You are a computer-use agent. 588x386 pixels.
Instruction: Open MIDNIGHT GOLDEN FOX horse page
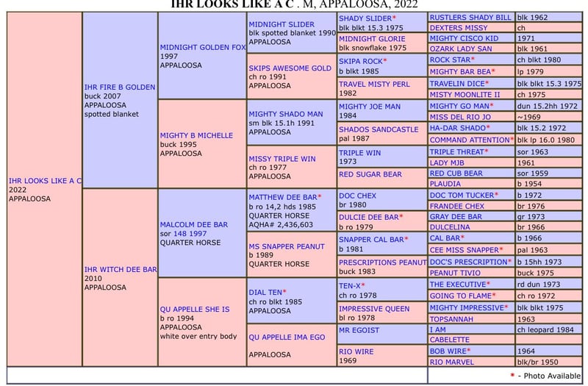click(x=202, y=47)
